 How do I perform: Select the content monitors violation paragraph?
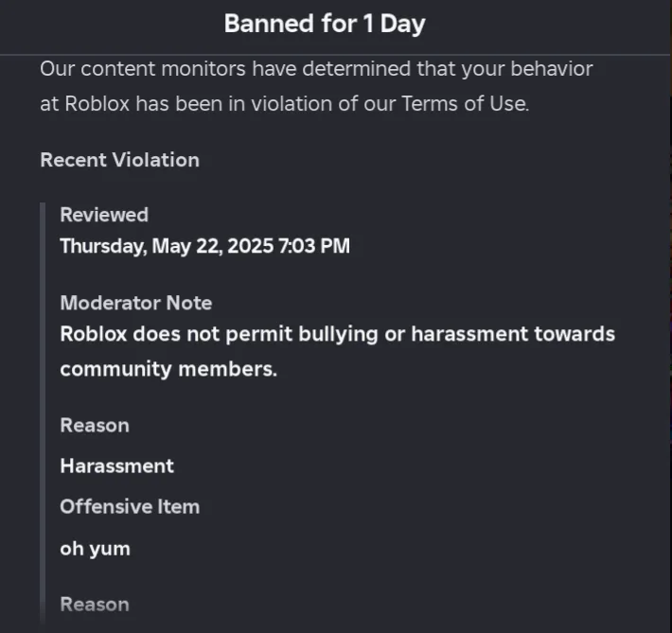point(316,86)
